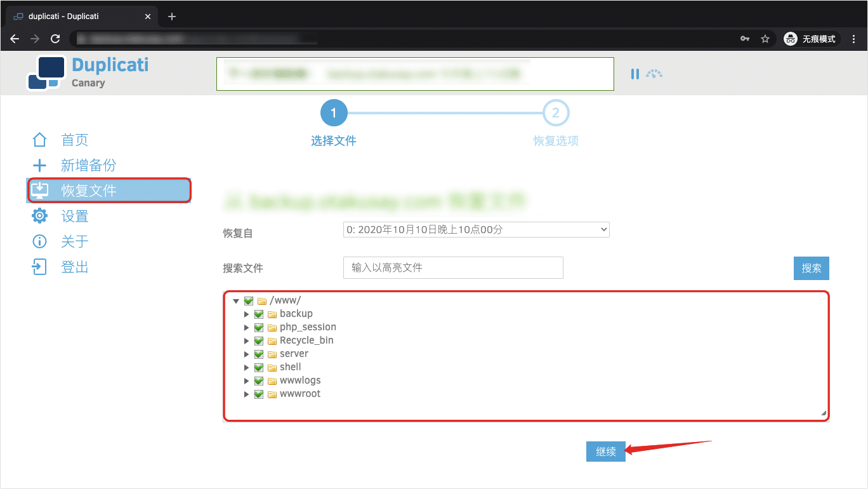The height and width of the screenshot is (489, 868).
Task: Click the php_session folder name
Action: click(x=308, y=327)
